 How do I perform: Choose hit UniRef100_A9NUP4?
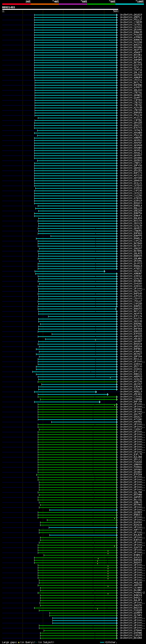click(x=131, y=77)
